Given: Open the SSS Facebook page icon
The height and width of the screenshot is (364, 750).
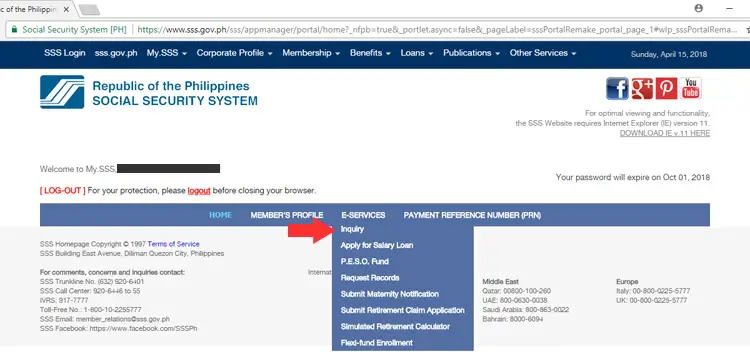Looking at the screenshot, I should point(617,88).
